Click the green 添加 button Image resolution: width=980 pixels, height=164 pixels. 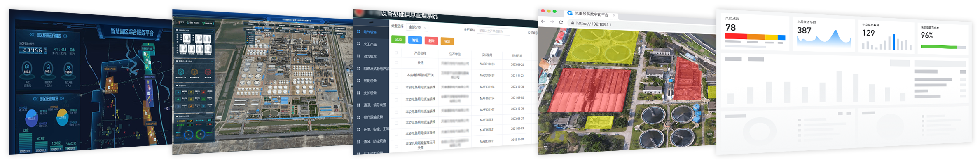(398, 40)
